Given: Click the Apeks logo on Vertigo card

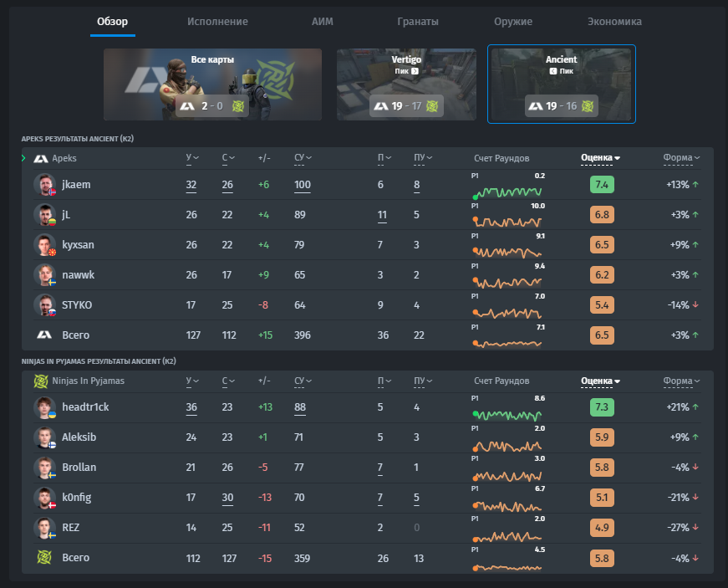Looking at the screenshot, I should [x=381, y=106].
